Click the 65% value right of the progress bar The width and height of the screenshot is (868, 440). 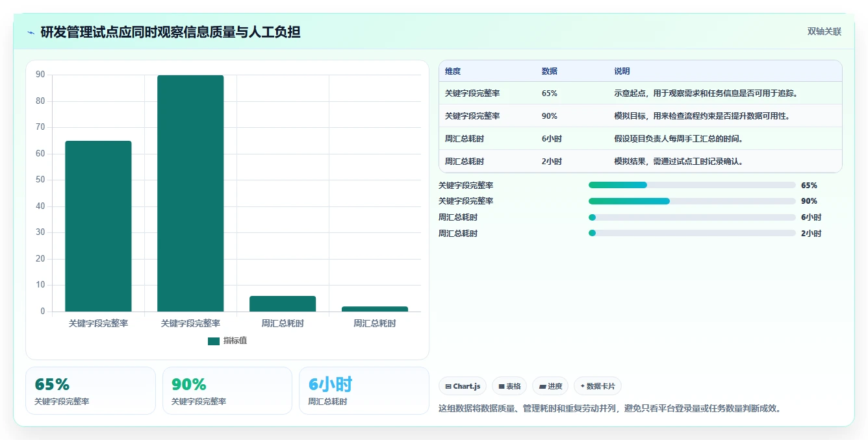809,185
